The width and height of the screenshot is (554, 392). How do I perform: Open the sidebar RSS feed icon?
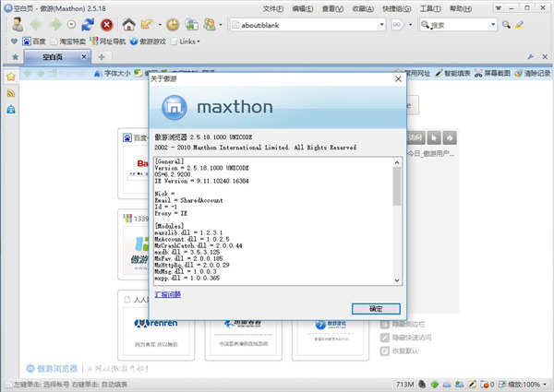click(11, 93)
